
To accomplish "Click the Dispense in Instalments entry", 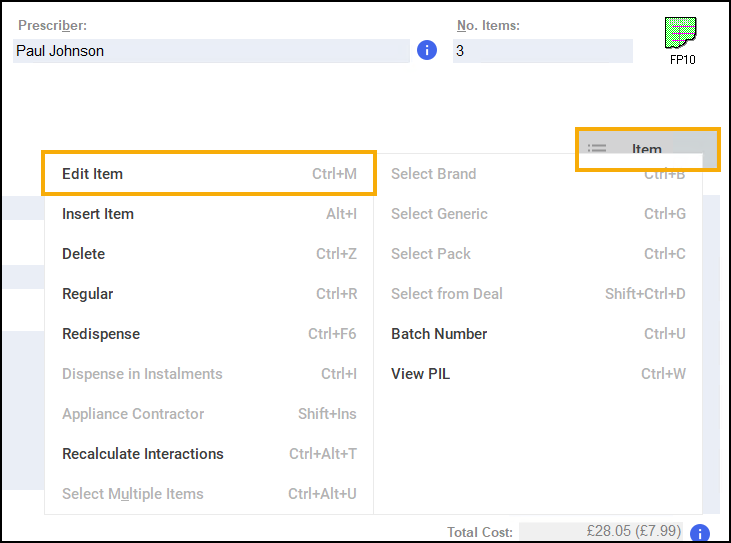I will tap(208, 374).
